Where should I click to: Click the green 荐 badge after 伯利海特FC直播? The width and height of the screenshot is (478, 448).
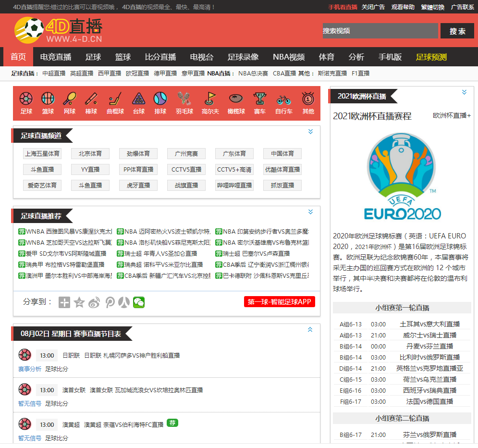click(x=172, y=423)
